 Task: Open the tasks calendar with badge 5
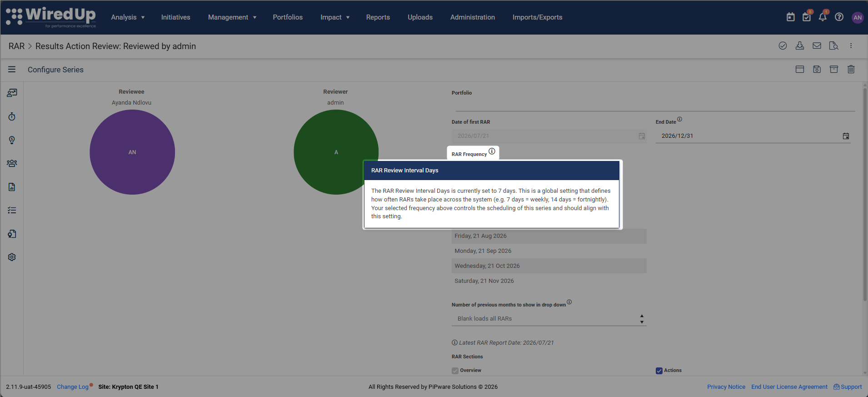[807, 17]
